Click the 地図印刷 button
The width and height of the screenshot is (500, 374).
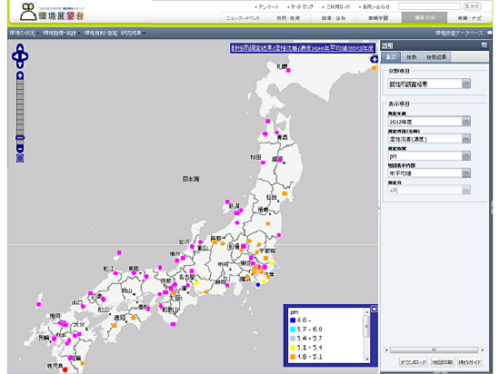pos(442,362)
